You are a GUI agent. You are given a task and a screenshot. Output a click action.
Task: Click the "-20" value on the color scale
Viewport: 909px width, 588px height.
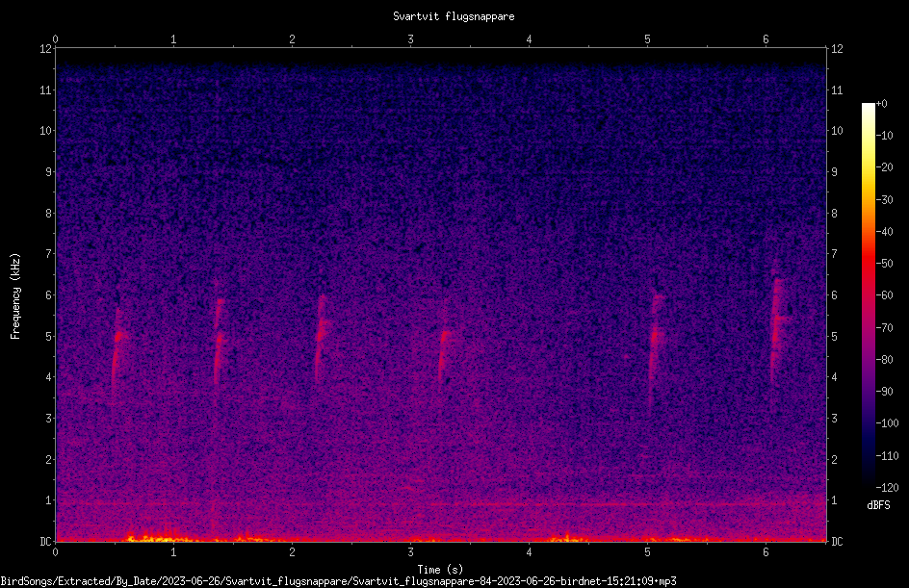[x=884, y=167]
